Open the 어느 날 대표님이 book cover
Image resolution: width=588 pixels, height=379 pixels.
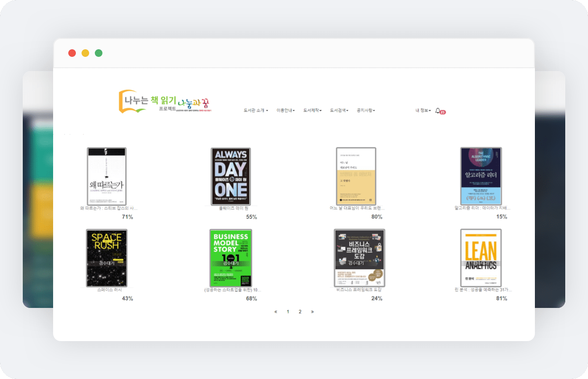(x=356, y=176)
